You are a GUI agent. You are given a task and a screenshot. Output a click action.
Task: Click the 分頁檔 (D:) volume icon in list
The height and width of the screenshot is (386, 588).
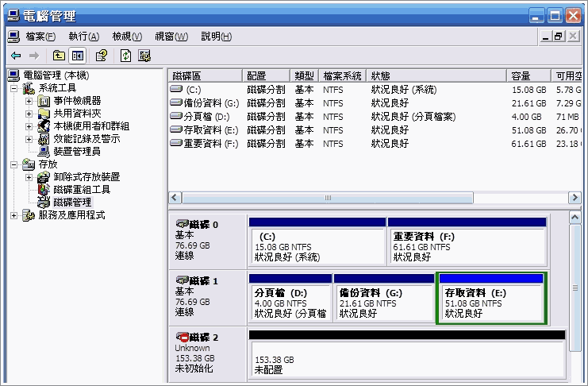176,117
